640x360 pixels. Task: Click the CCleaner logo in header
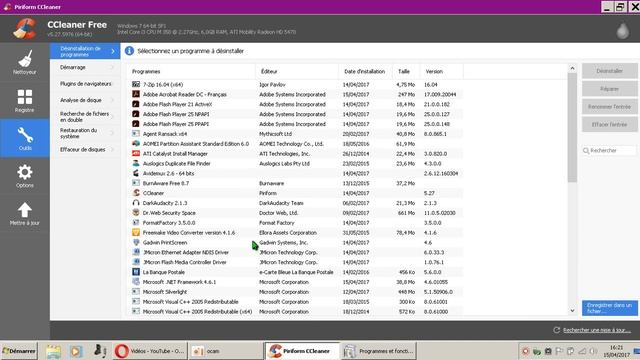[24, 29]
